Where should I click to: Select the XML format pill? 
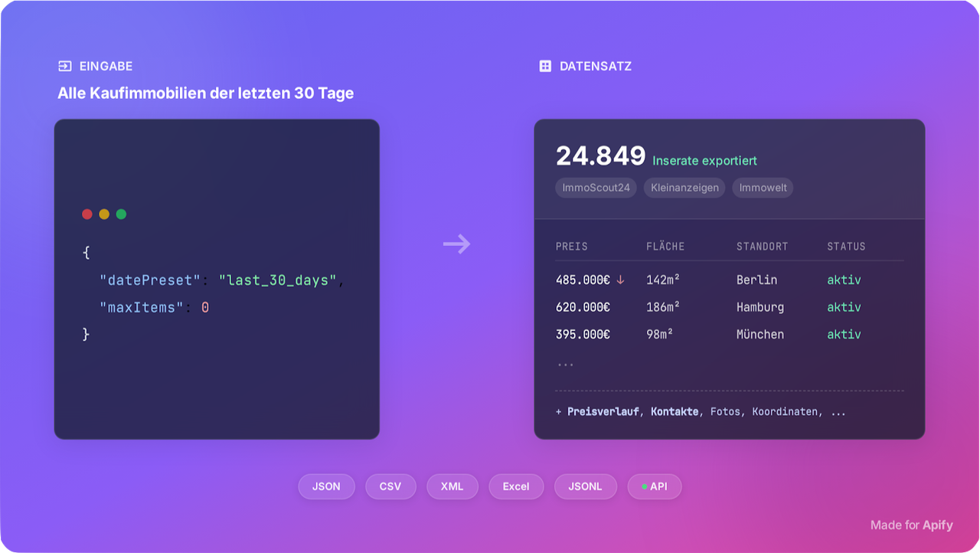point(452,486)
